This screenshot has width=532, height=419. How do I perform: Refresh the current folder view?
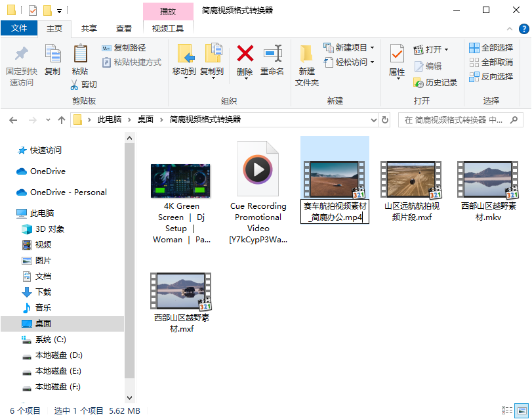(385, 120)
